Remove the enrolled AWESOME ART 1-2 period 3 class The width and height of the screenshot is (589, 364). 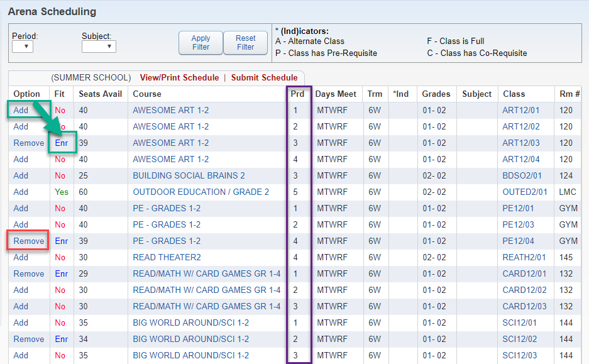pos(28,143)
